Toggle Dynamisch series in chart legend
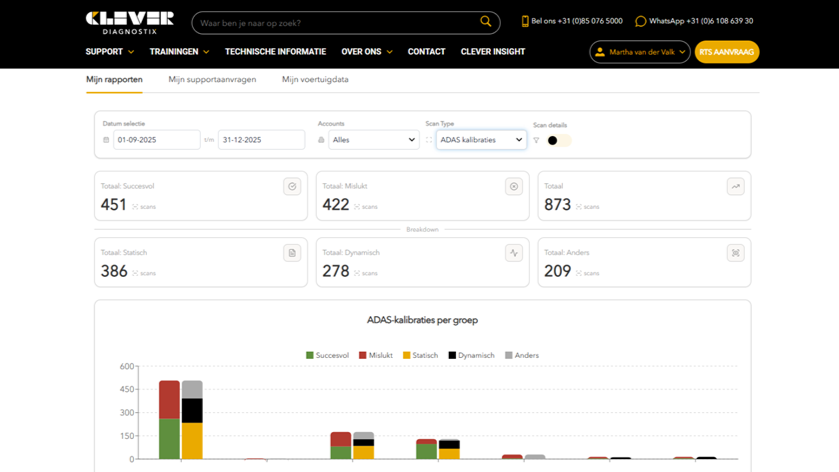Screen dimensions: 839x472 click(471, 355)
